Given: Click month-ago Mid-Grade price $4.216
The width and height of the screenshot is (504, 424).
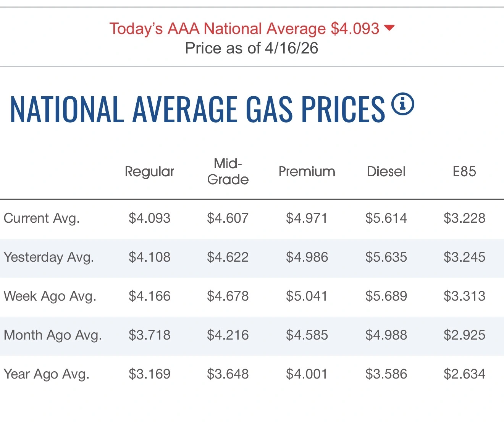Looking at the screenshot, I should pos(228,335).
